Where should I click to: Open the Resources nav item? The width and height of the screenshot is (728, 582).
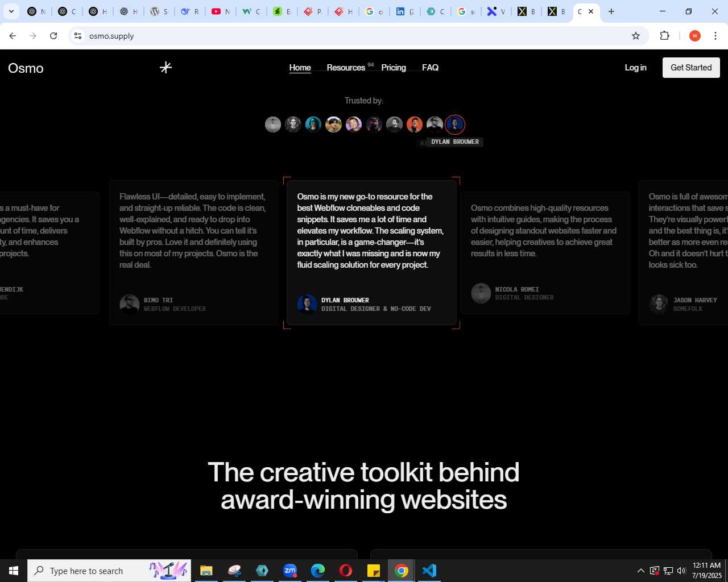click(x=346, y=68)
